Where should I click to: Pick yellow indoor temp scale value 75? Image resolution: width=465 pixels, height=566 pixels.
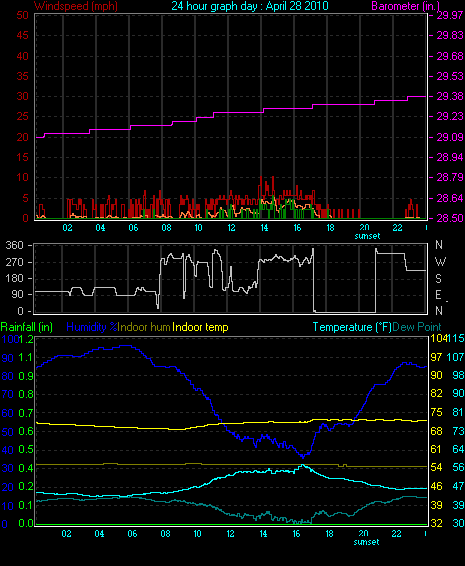(x=436, y=412)
